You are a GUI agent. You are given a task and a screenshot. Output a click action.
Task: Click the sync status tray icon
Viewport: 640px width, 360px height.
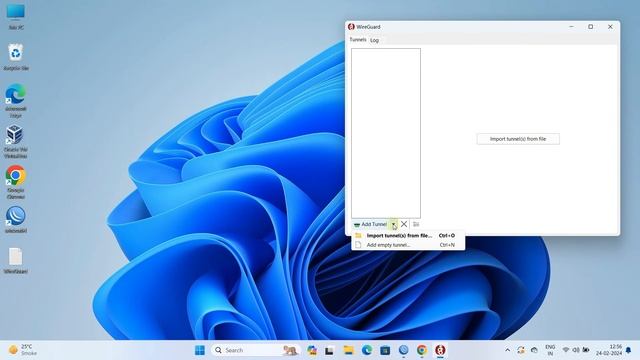click(521, 350)
